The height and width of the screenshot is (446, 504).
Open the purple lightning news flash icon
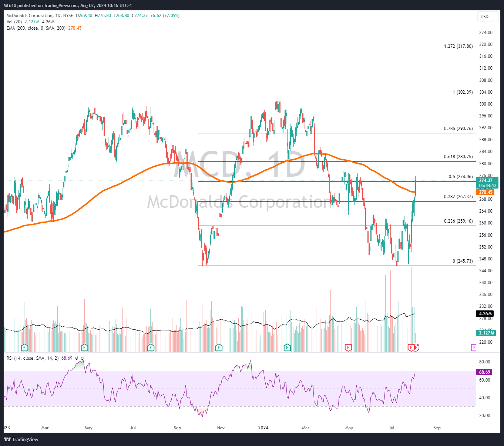(x=416, y=347)
